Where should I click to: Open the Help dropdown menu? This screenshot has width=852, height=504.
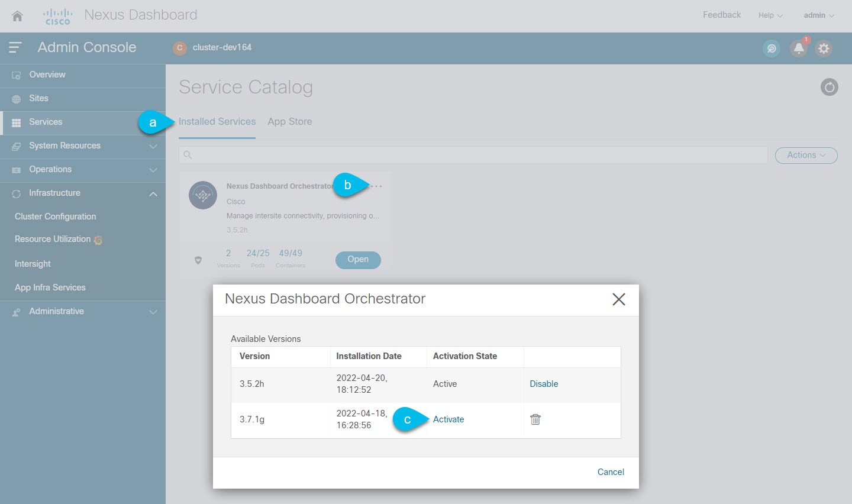point(770,15)
